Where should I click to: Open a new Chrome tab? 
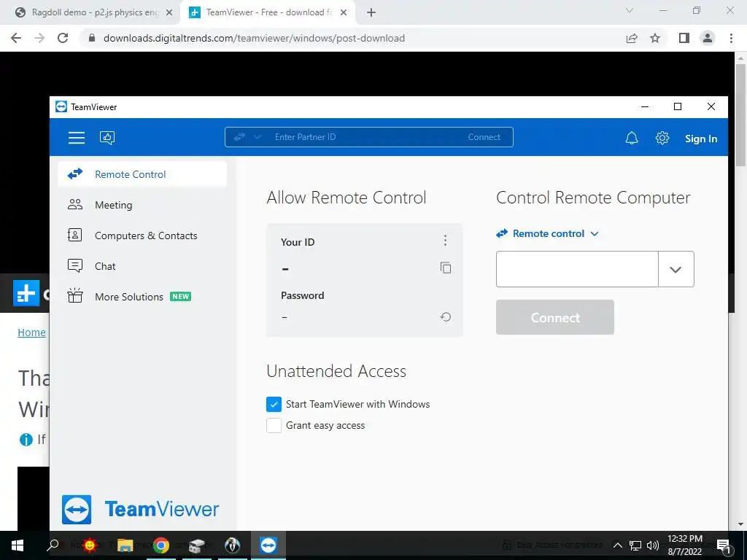pyautogui.click(x=371, y=13)
